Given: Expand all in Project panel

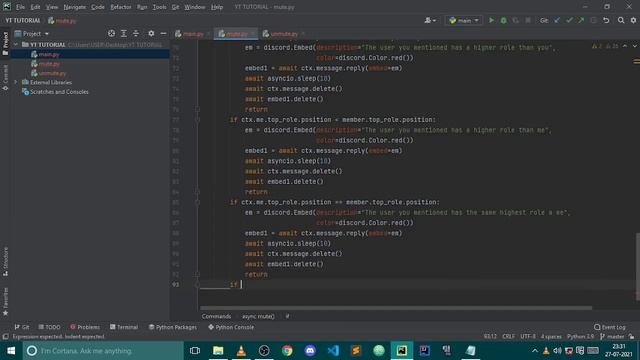Looking at the screenshot, I should pyautogui.click(x=124, y=33).
